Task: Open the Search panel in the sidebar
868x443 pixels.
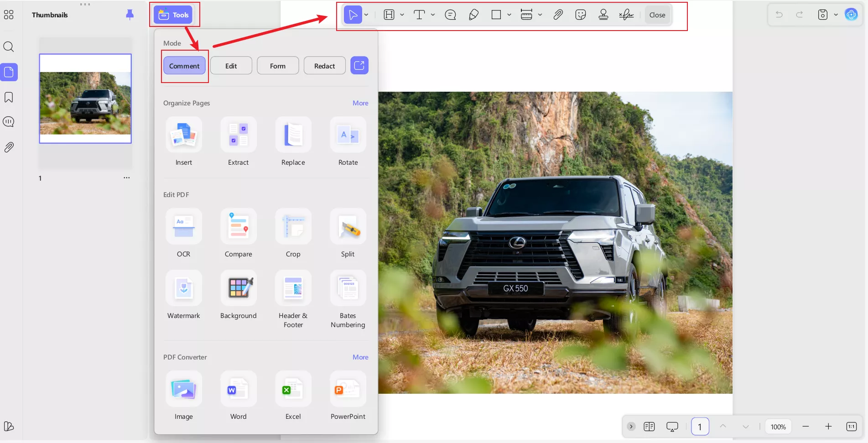Action: coord(8,47)
